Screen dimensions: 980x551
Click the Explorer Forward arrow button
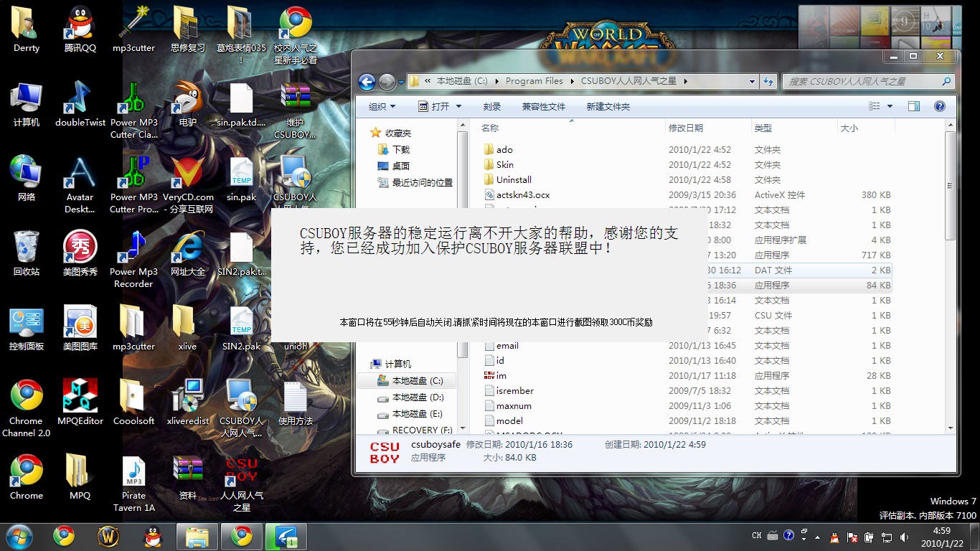(386, 82)
